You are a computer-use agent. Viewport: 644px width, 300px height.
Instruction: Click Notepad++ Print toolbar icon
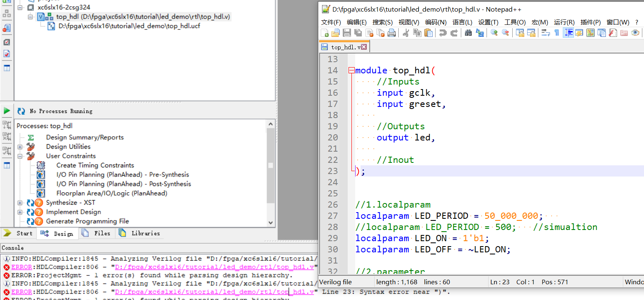point(392,33)
